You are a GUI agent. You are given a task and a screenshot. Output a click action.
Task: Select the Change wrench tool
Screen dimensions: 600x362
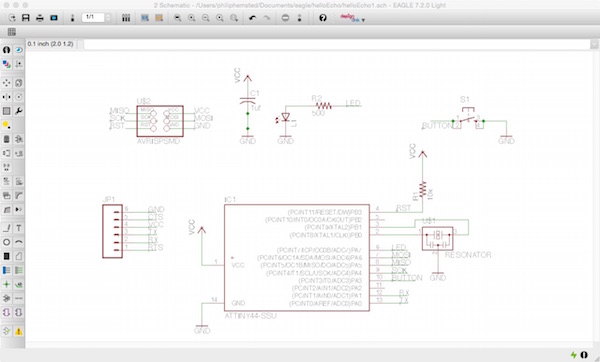18,111
